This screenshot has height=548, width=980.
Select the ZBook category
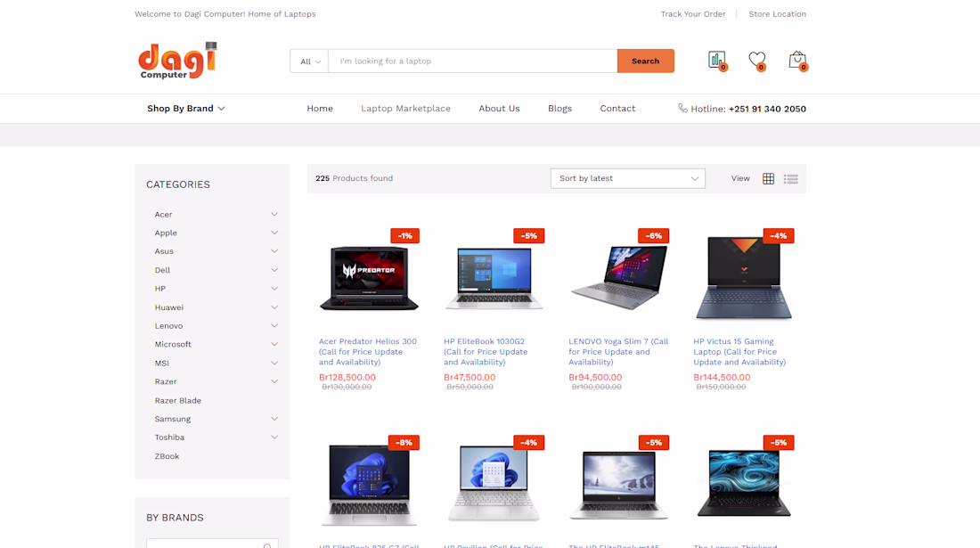[x=167, y=456]
